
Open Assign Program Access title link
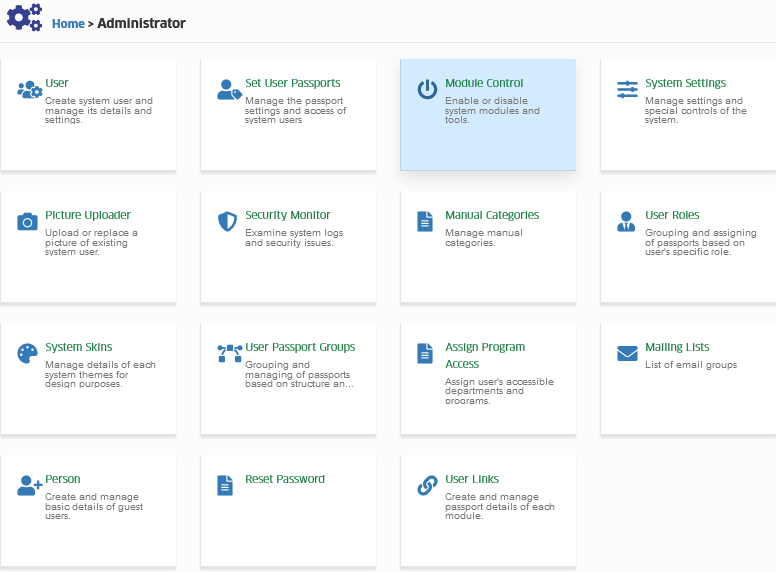[485, 356]
